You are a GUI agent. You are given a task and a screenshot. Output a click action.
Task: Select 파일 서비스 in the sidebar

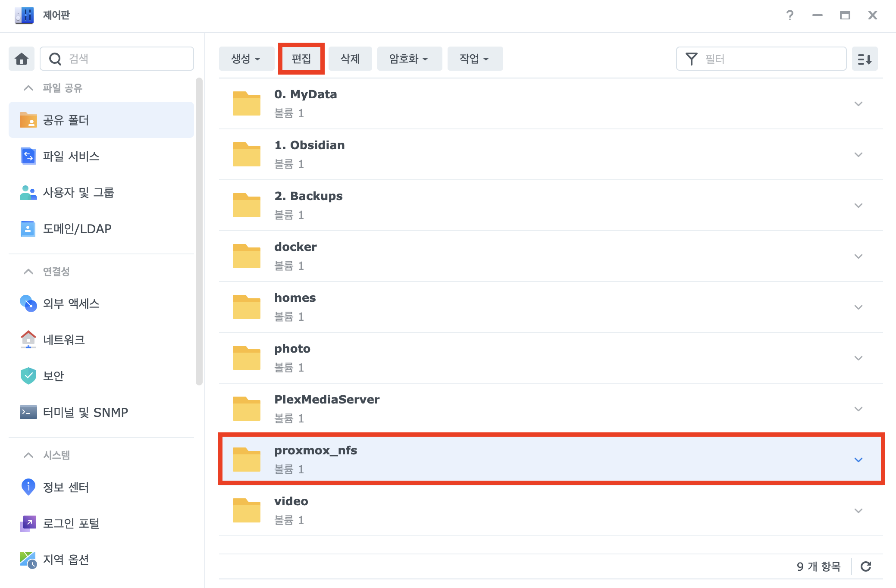point(71,156)
